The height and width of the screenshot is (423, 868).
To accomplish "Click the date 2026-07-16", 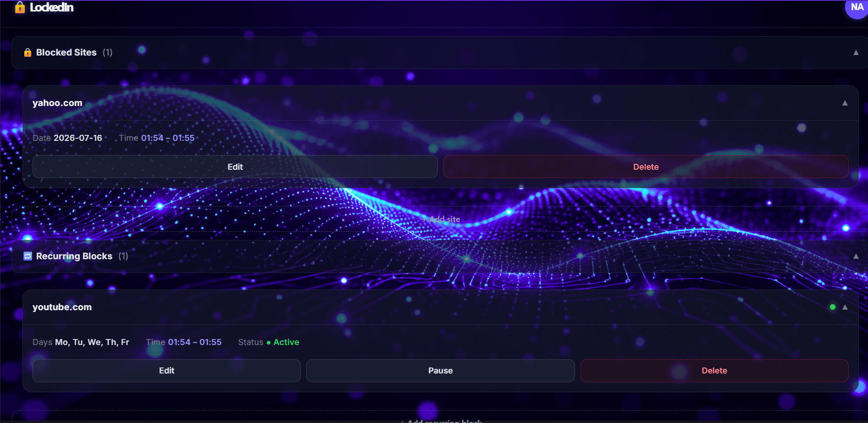I will pyautogui.click(x=78, y=138).
